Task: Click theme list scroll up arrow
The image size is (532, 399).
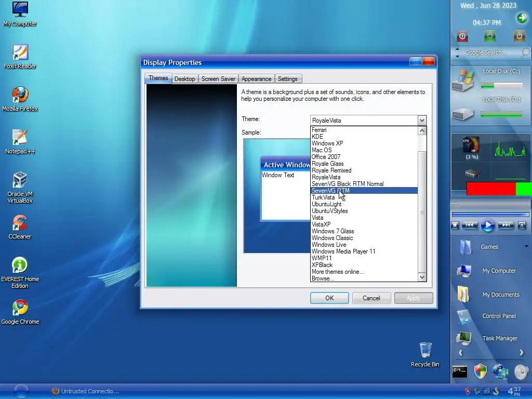Action: 422,130
